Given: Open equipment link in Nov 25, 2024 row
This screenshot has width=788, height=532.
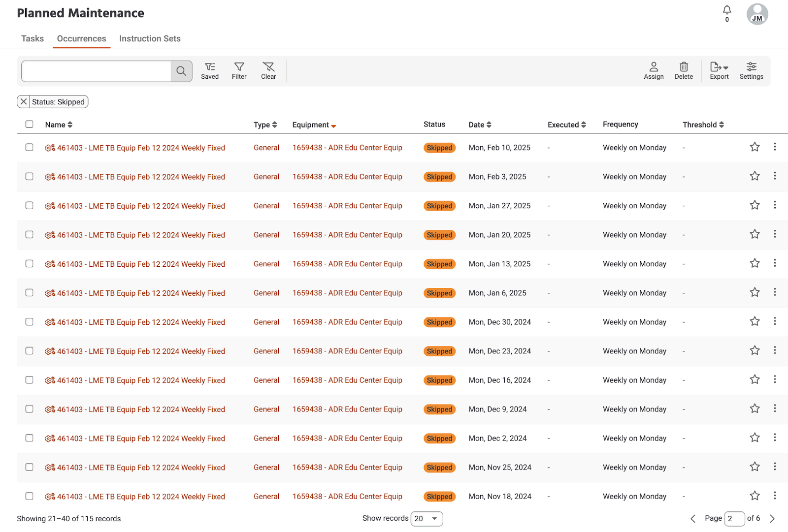Looking at the screenshot, I should (x=347, y=468).
